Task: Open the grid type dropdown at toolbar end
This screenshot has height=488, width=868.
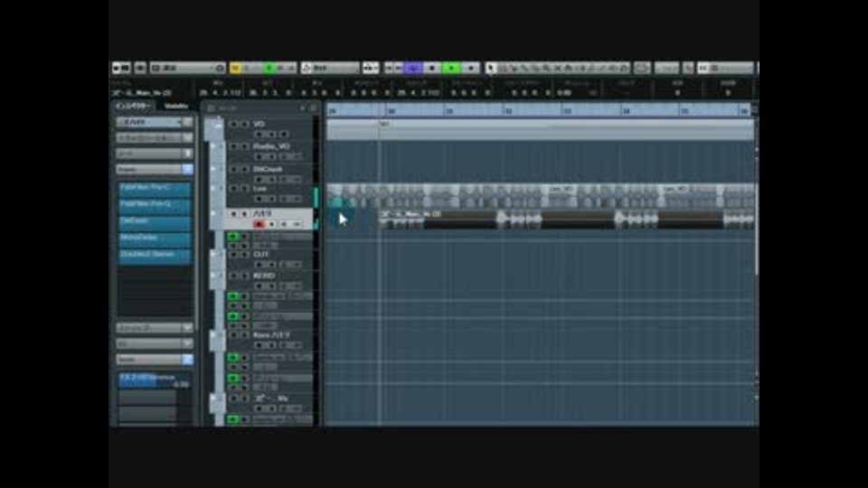Action: tap(731, 68)
